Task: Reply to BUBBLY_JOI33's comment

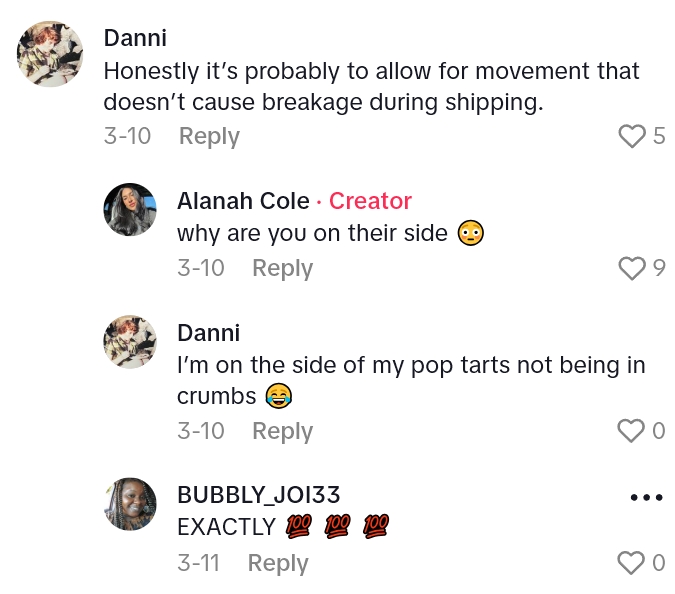Action: [x=278, y=563]
